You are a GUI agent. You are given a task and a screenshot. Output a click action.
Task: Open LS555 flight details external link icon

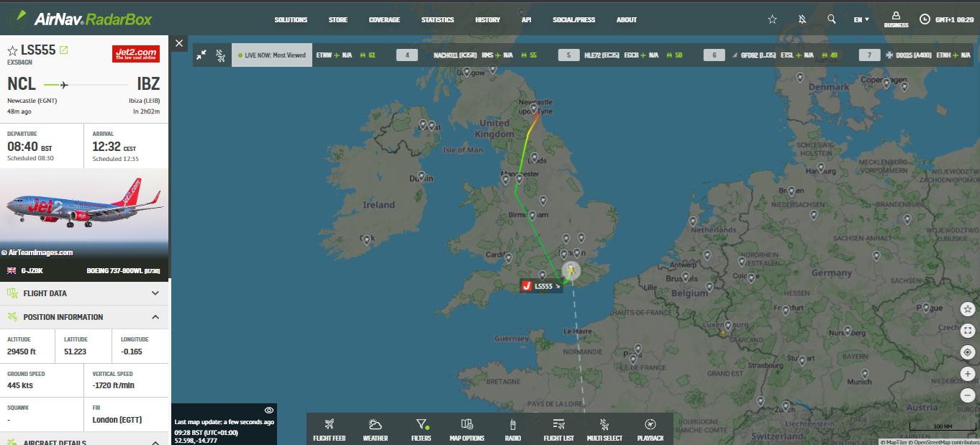pos(64,50)
